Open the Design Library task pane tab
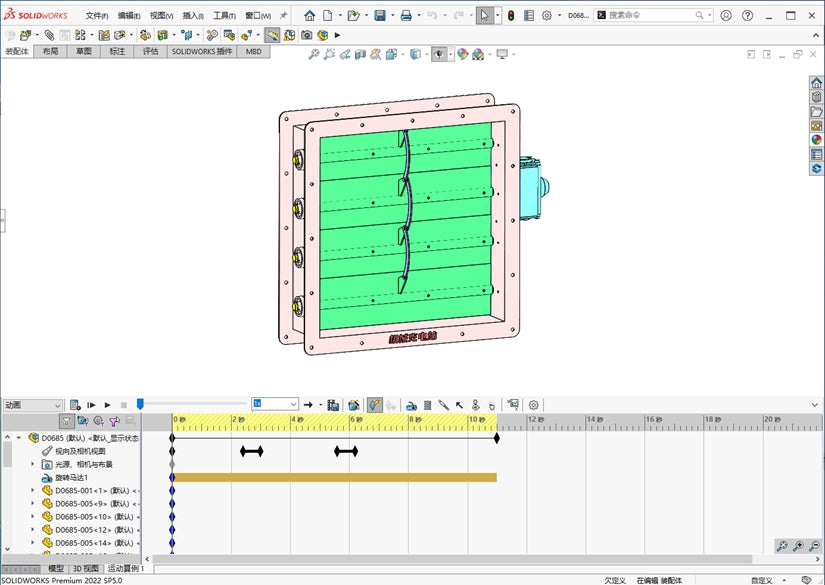This screenshot has height=585, width=825. 817,97
